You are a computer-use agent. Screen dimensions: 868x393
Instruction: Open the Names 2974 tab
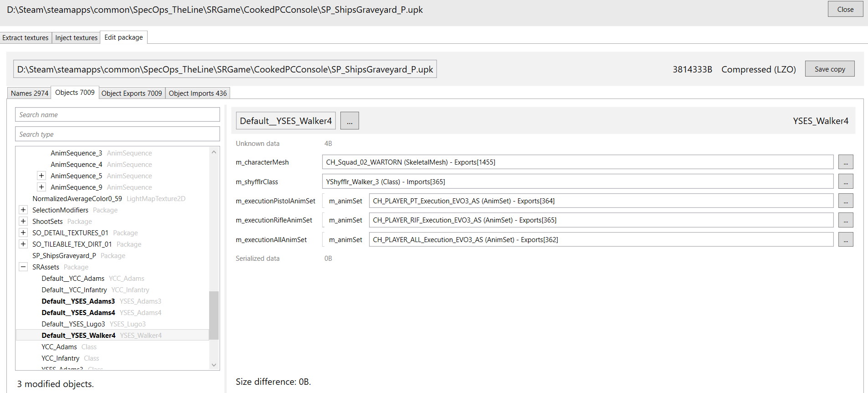[x=30, y=93]
